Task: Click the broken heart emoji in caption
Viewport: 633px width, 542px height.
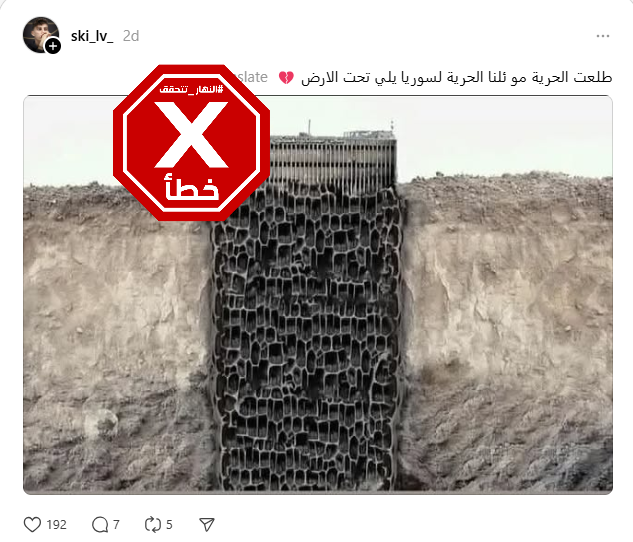Action: [286, 77]
